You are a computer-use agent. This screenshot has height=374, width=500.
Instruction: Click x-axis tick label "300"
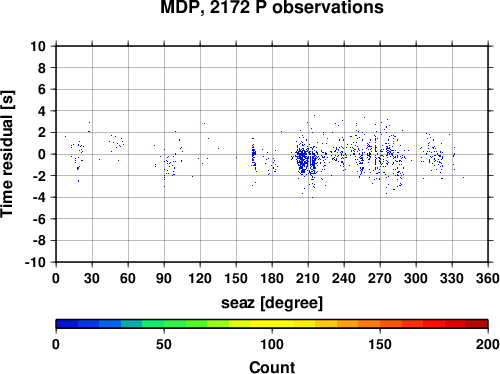pyautogui.click(x=416, y=278)
